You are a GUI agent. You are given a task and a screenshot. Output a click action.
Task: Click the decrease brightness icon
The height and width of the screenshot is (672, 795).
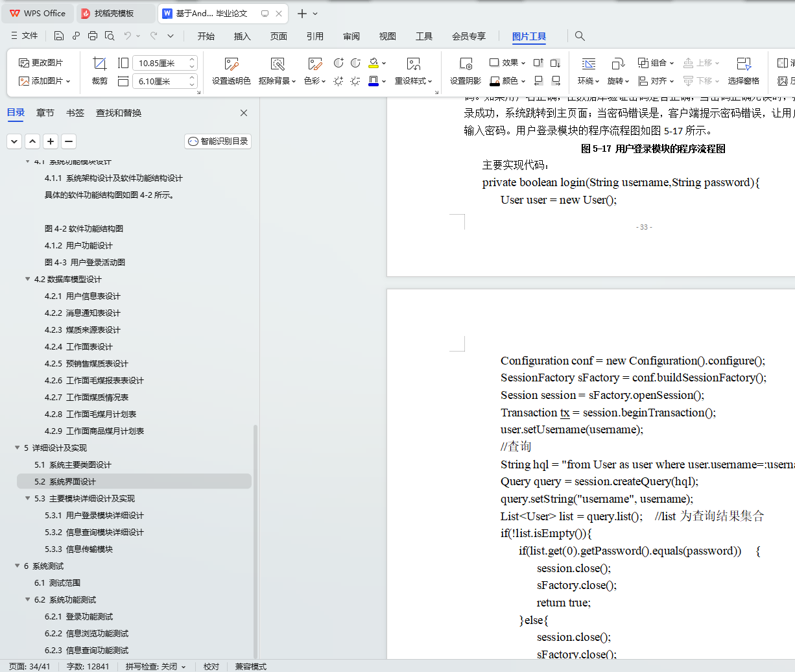click(355, 81)
